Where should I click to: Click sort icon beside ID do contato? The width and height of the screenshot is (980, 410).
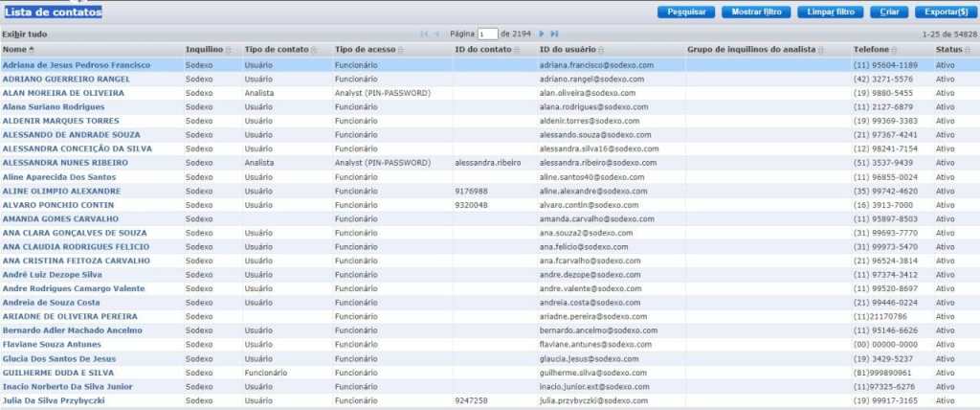click(515, 50)
